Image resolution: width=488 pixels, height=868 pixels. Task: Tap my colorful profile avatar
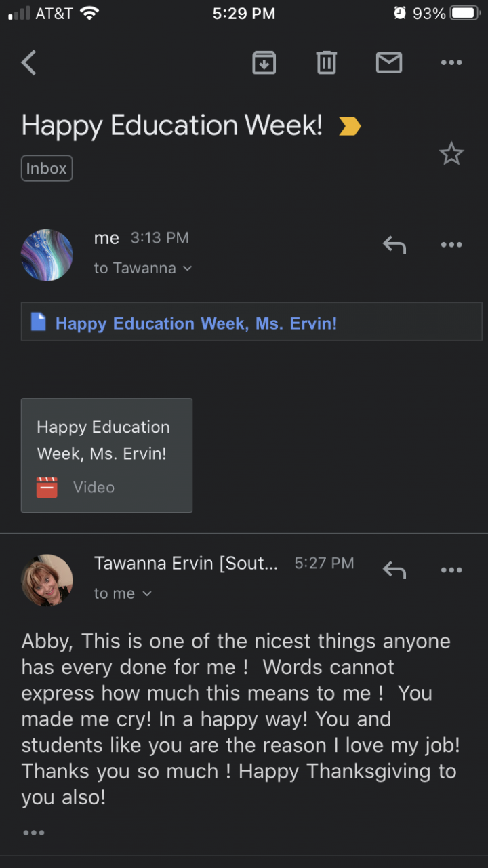(x=47, y=255)
